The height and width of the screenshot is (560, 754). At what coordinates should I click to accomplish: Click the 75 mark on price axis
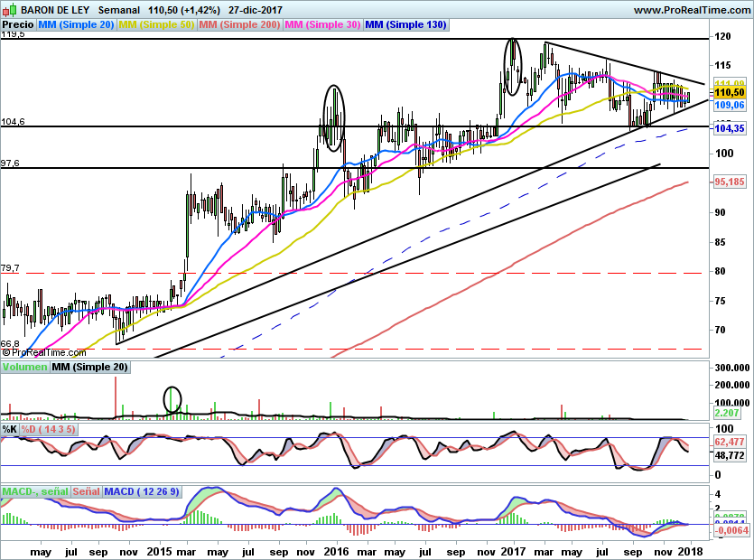[720, 301]
